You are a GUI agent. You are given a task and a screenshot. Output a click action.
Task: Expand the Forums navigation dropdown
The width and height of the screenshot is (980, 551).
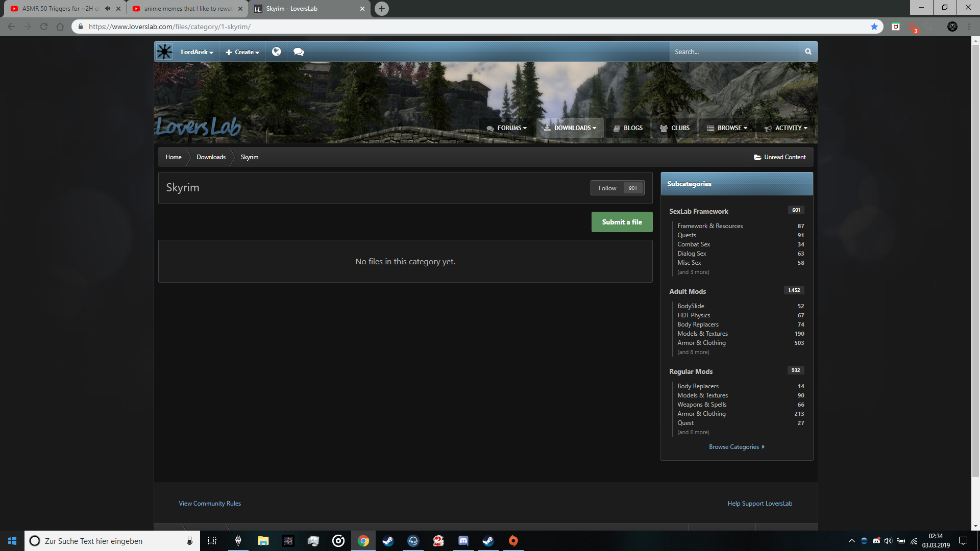pyautogui.click(x=506, y=128)
